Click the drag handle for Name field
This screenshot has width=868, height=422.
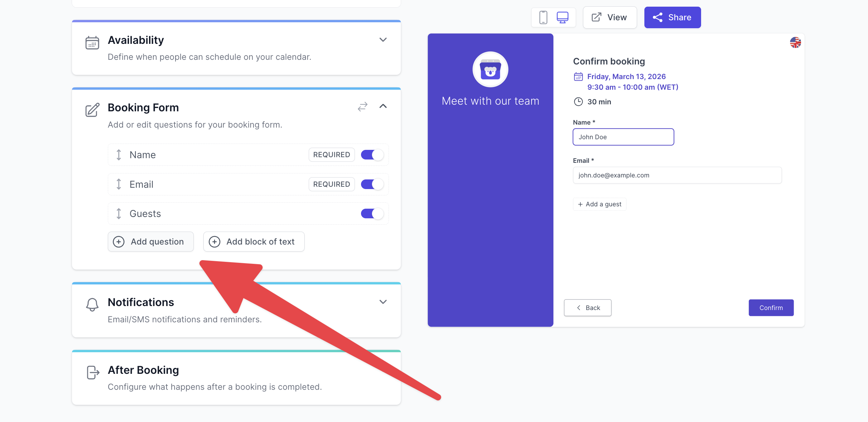(x=118, y=155)
